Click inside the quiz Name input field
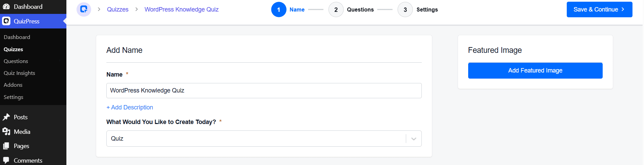The height and width of the screenshot is (165, 644). 264,90
